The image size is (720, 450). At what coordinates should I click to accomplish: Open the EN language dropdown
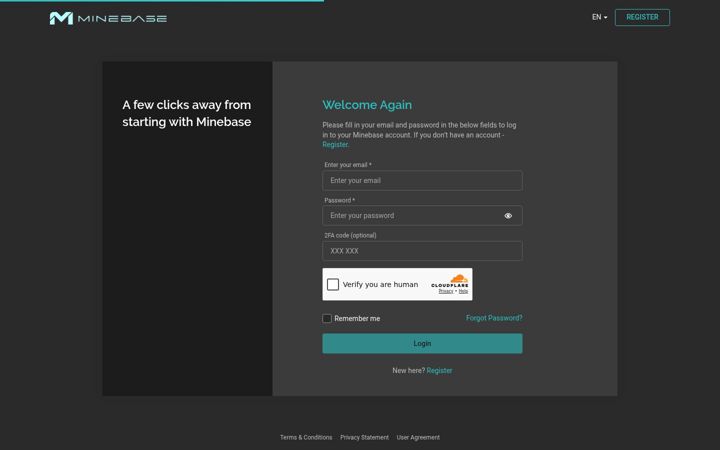(599, 17)
